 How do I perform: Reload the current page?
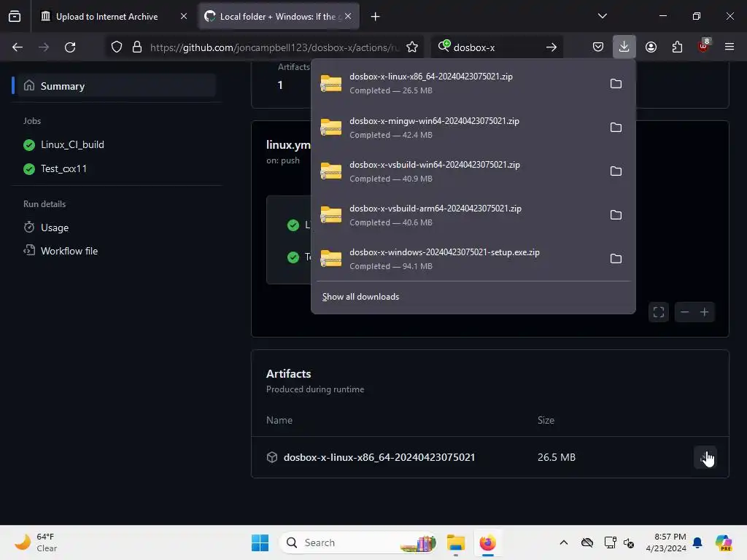pyautogui.click(x=70, y=47)
